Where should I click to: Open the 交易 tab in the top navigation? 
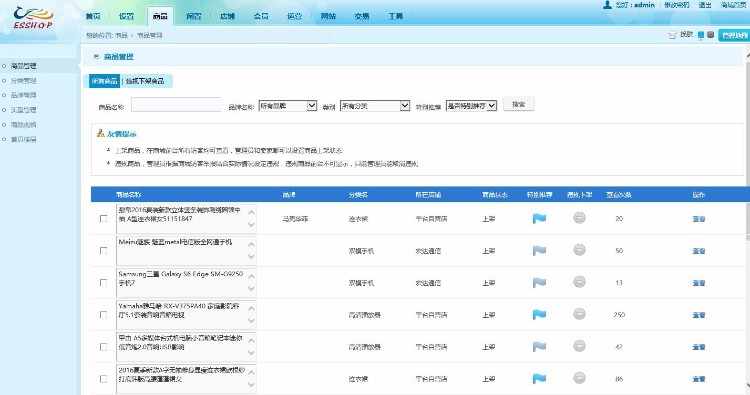click(x=362, y=16)
